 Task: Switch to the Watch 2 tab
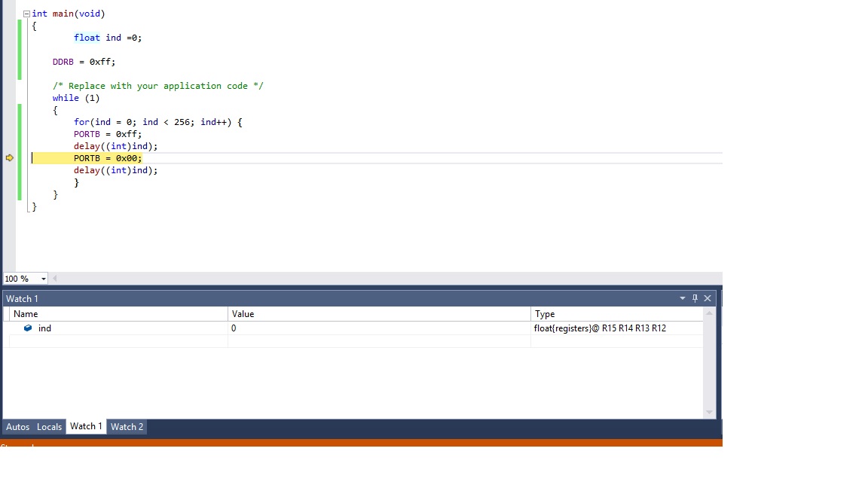click(x=127, y=426)
